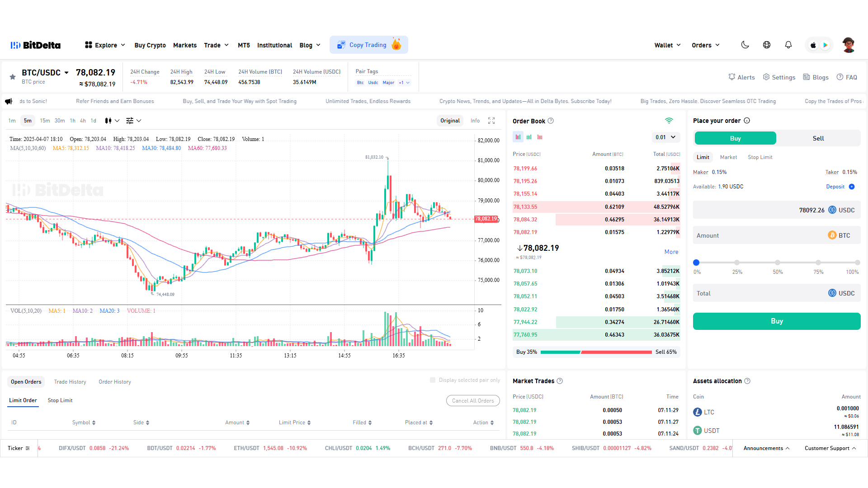Open order book 0.01 precision dropdown
Viewport: 868px width, 488px height.
point(665,137)
